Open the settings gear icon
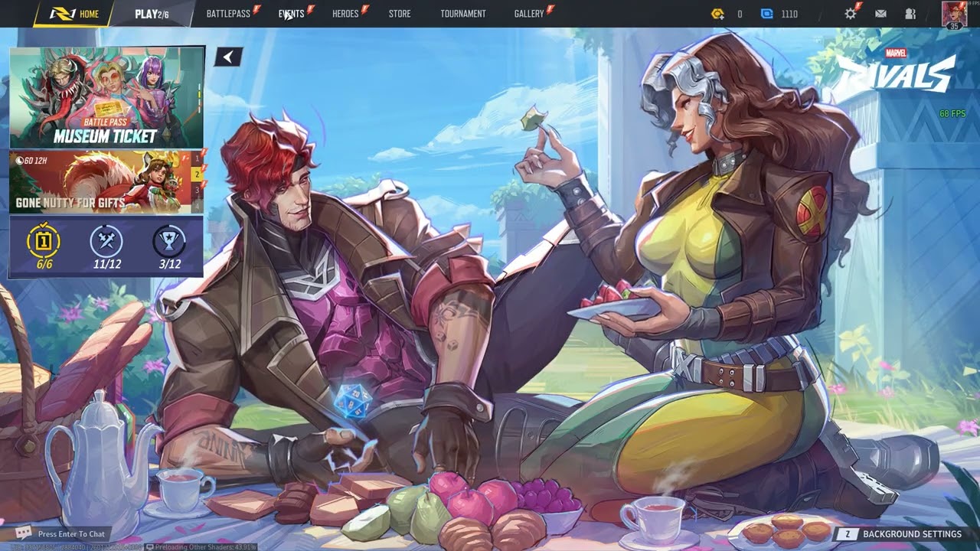This screenshot has width=980, height=551. [851, 14]
